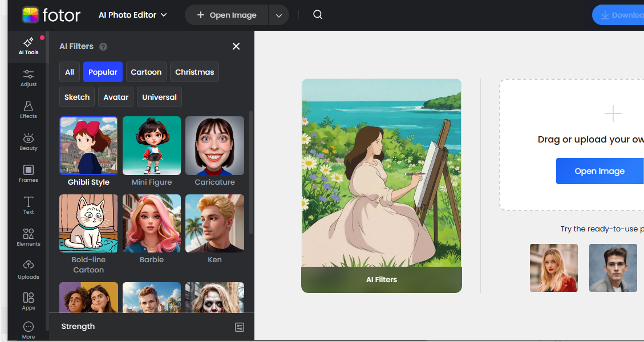The width and height of the screenshot is (644, 342).
Task: Select the Universal filter category
Action: (159, 97)
